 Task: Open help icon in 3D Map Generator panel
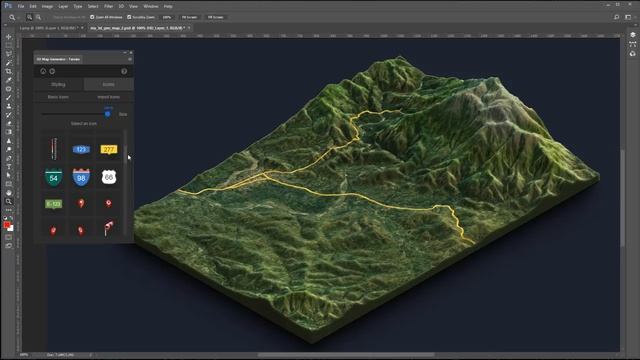click(124, 71)
